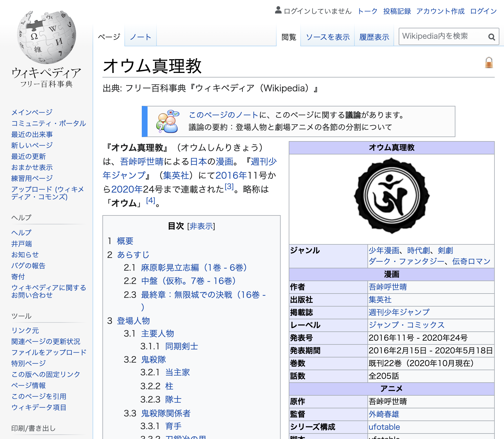Open お知らせ sidebar link
Viewport: 504px width, 439px height.
[x=25, y=255]
